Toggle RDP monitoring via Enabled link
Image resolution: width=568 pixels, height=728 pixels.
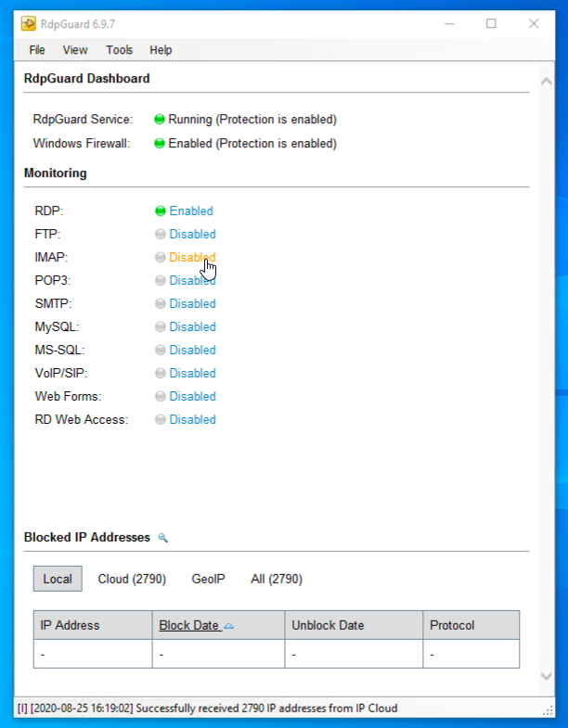pos(191,211)
